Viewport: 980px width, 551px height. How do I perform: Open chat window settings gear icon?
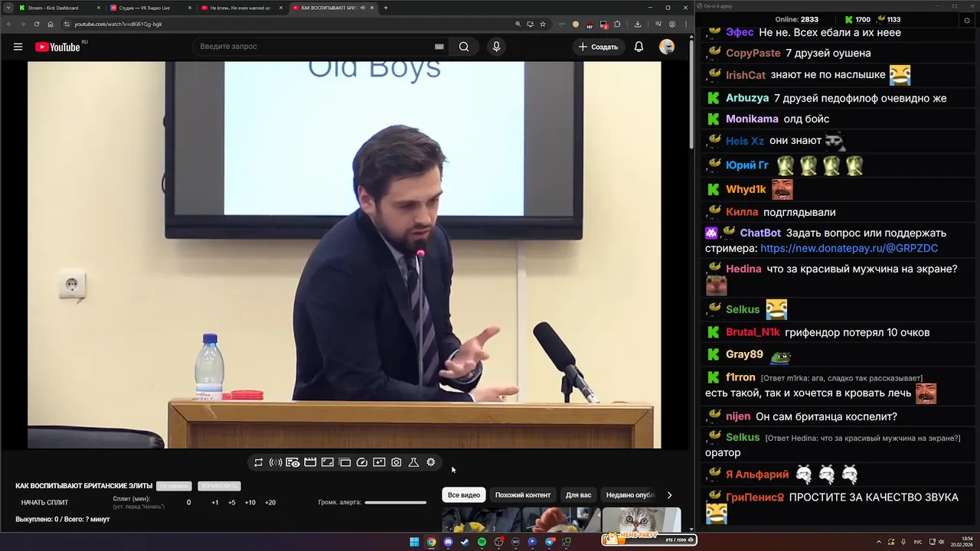(967, 20)
